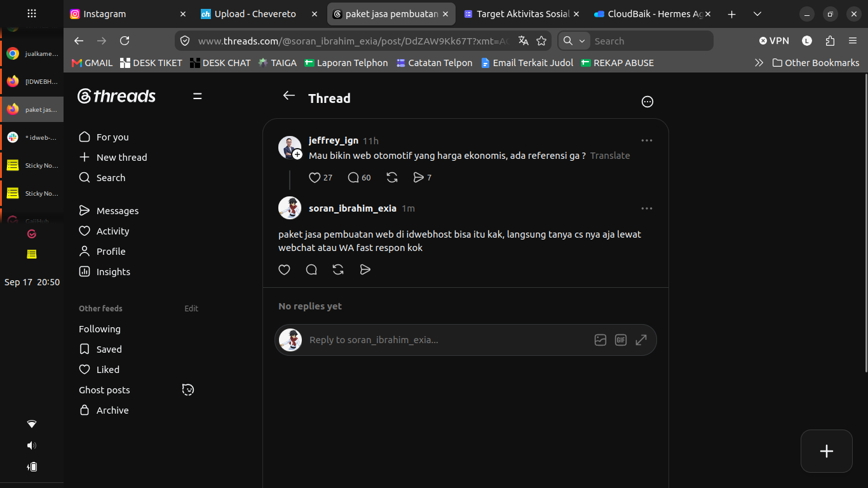This screenshot has width=868, height=488.
Task: Open the Ghost posts toggle icon
Action: point(188,390)
